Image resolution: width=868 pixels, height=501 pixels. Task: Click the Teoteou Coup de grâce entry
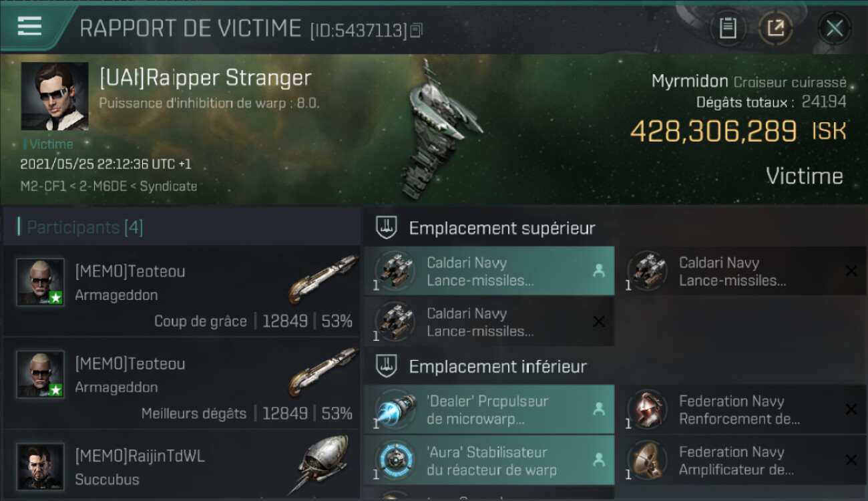[181, 291]
